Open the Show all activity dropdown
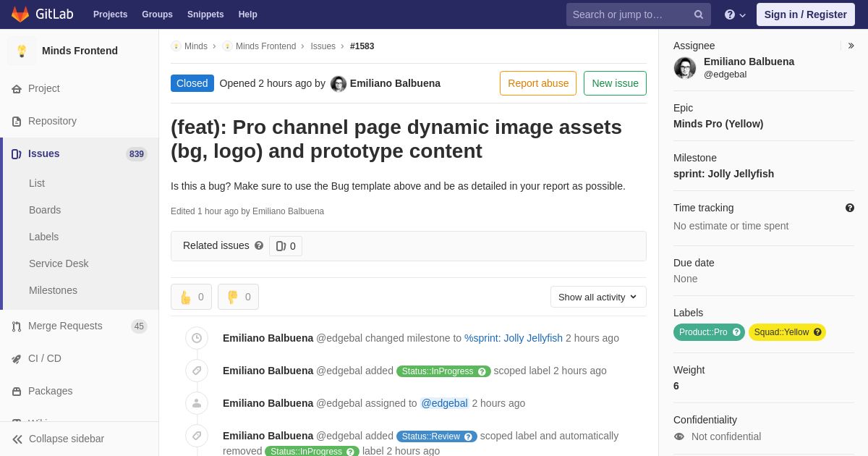This screenshot has height=456, width=868. pos(598,297)
